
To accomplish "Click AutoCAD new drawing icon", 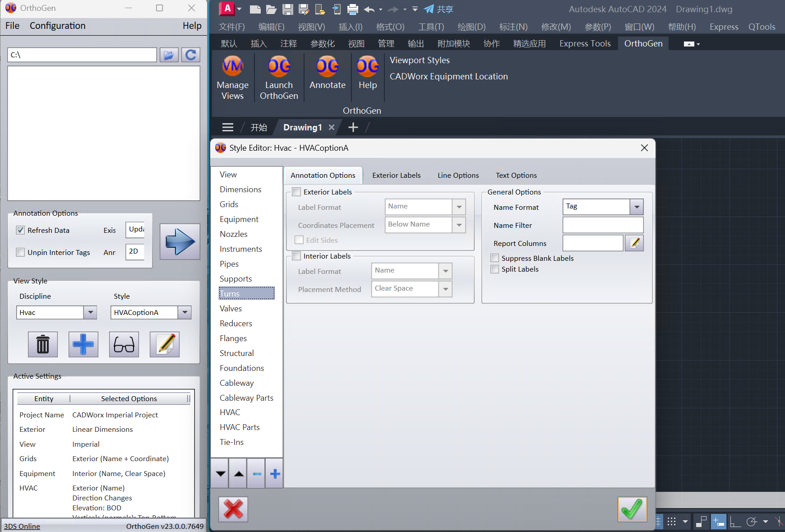I will (255, 9).
